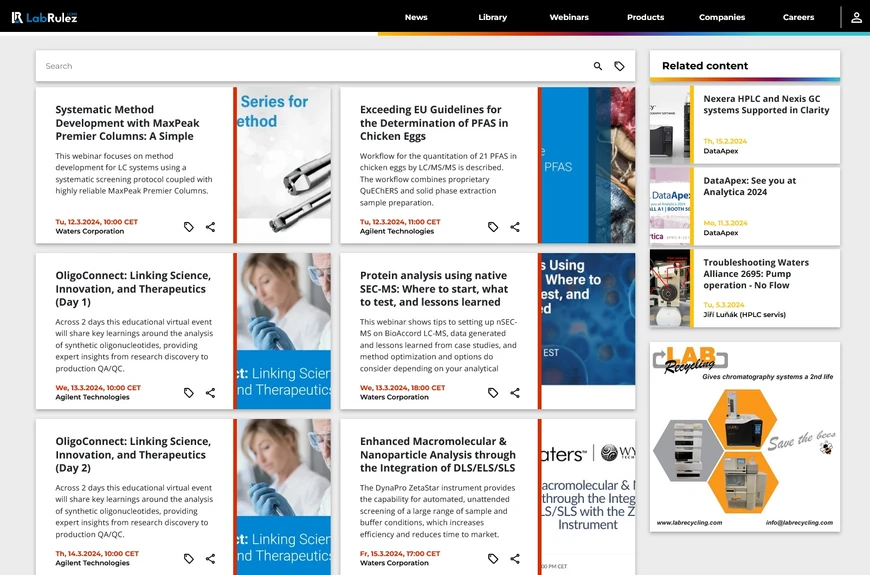Screen dimensions: 870x575
Task: Click 'Tu, 12.3.2024, 10:00 CET' date text
Action: [x=97, y=221]
